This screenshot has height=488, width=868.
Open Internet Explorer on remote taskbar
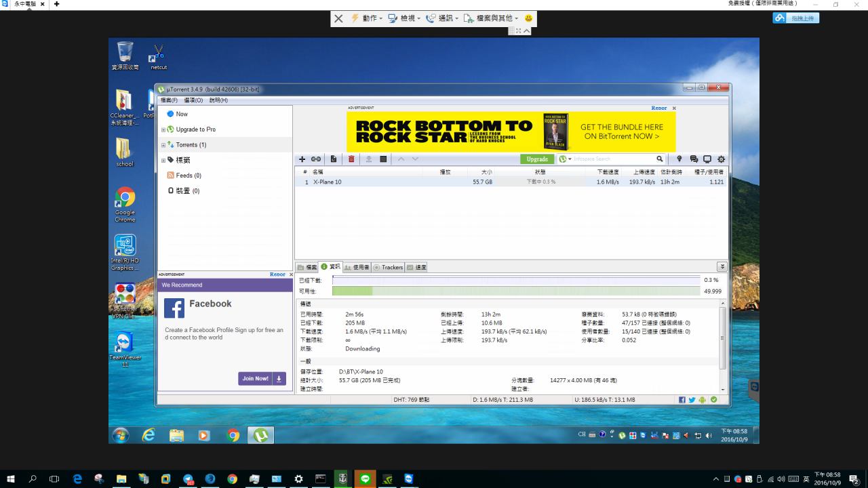coord(149,435)
